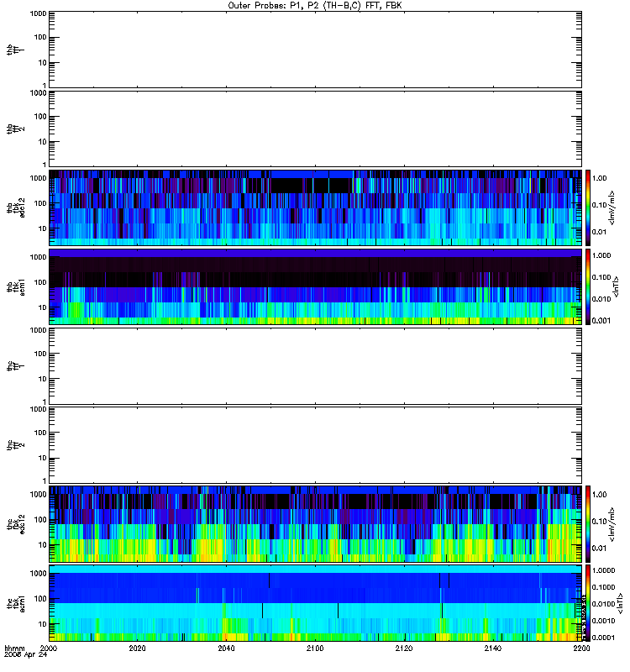Click the '1000' y-tick of thb fff 1 panel
This screenshot has height=672, width=630.
click(38, 13)
